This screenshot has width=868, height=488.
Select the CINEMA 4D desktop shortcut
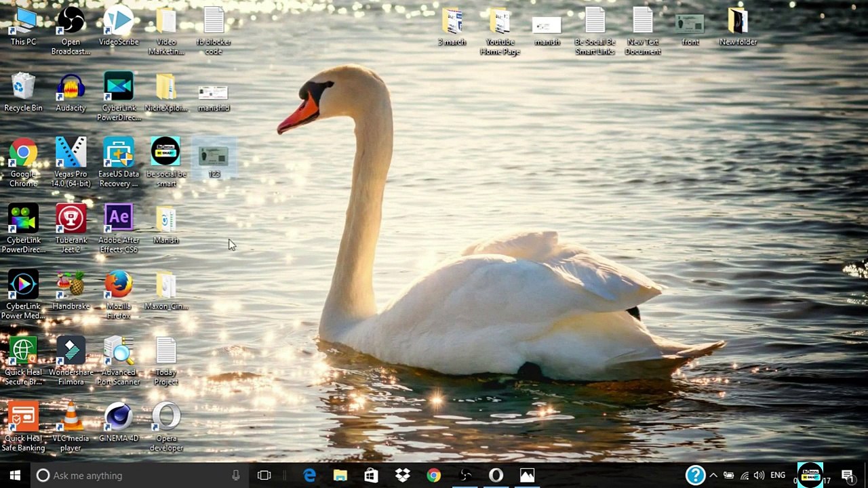(x=119, y=418)
